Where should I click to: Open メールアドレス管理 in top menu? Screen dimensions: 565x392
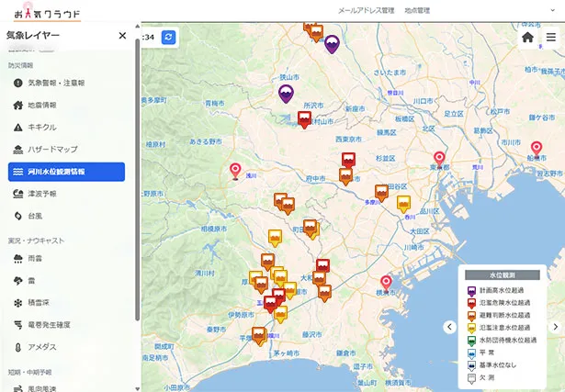click(x=366, y=10)
